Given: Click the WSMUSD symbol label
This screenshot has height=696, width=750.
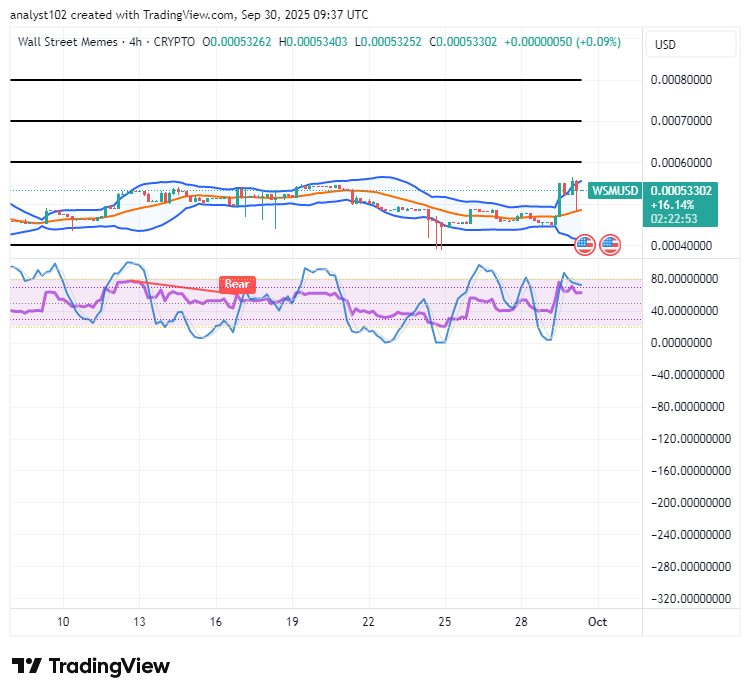Looking at the screenshot, I should click(x=615, y=190).
